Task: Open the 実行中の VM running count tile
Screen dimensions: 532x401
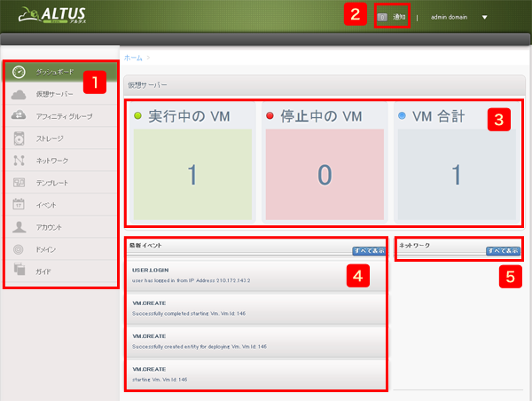Action: pos(192,175)
